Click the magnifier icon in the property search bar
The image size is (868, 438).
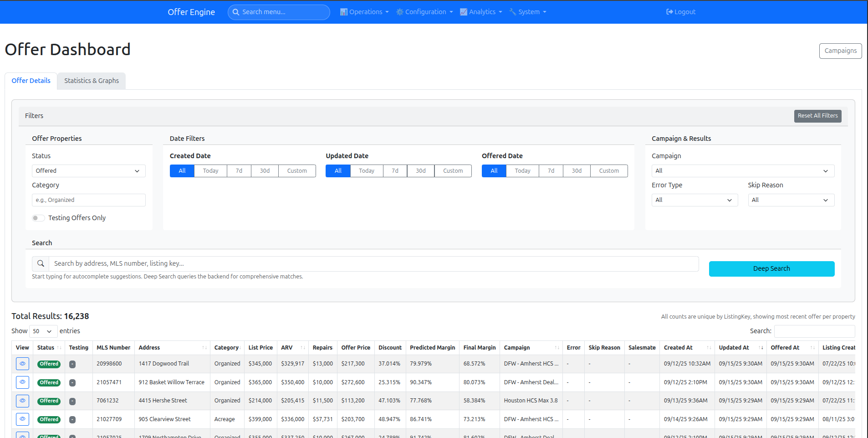40,263
